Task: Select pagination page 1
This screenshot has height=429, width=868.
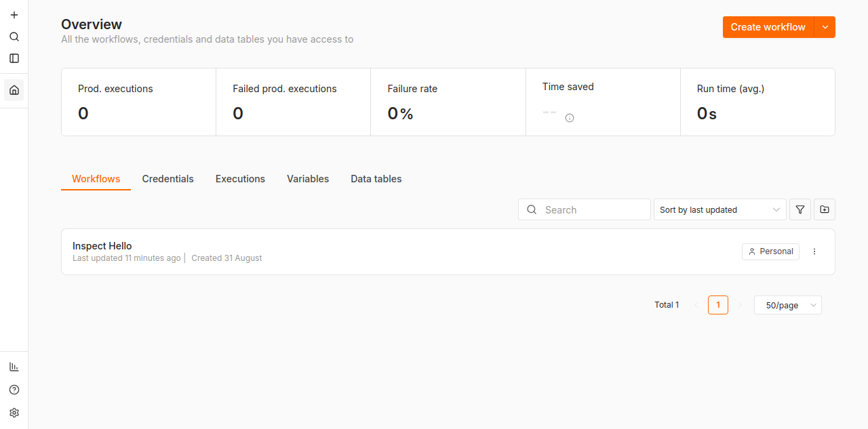Action: pyautogui.click(x=718, y=305)
